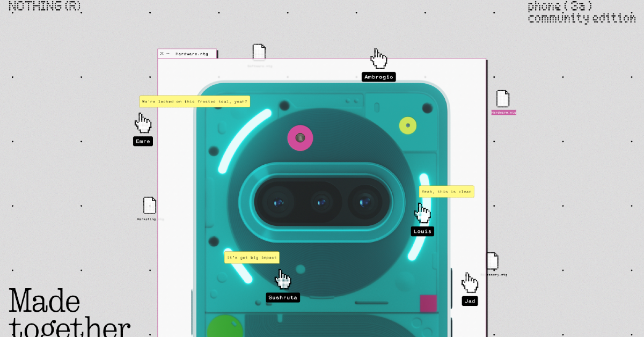Select the "locked on this frosted teal" comment

click(x=194, y=101)
